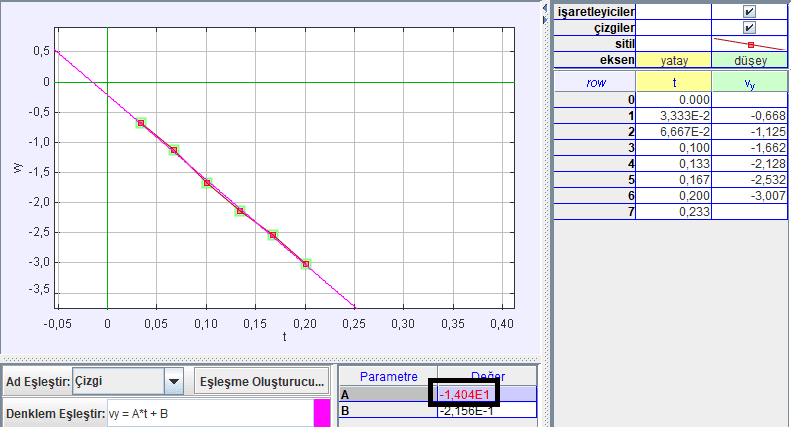Select the parameter B value cell

(487, 410)
